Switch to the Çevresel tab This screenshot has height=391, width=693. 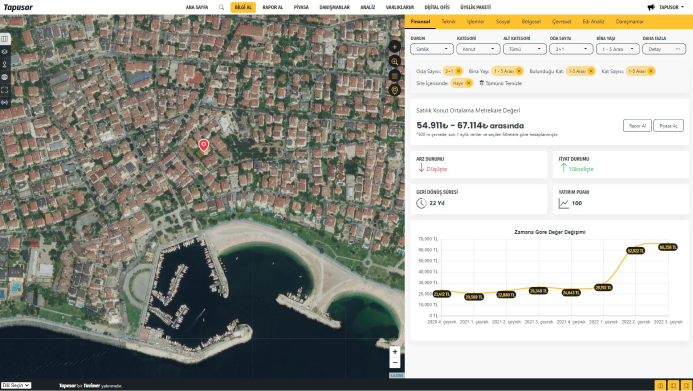point(561,22)
